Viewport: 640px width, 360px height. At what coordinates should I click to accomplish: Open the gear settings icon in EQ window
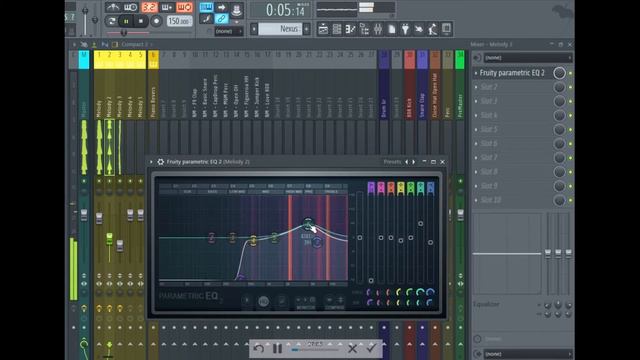pos(160,162)
